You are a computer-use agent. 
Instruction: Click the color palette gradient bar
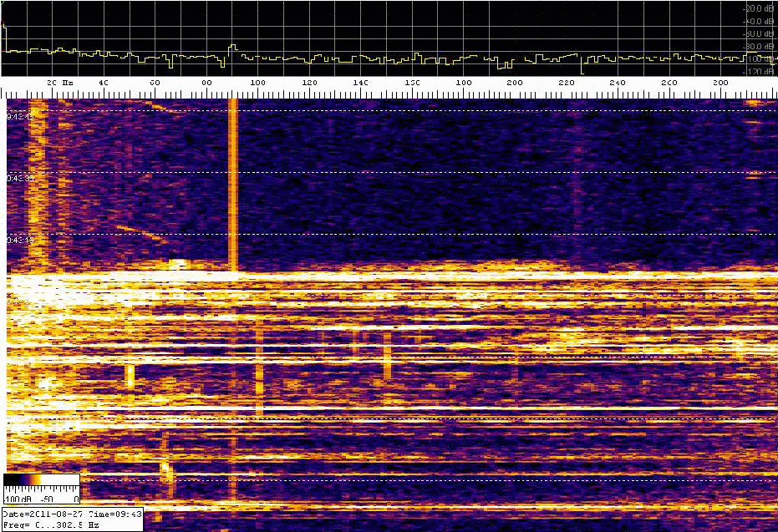41,480
